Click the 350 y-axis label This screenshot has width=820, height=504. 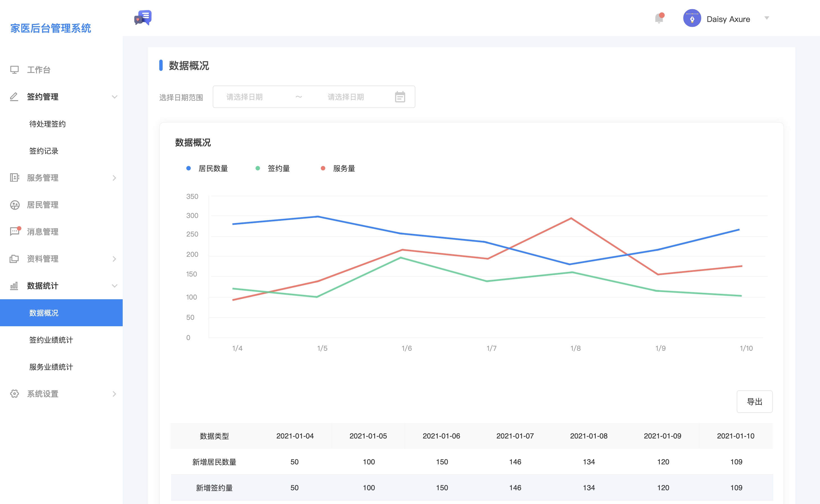point(192,197)
